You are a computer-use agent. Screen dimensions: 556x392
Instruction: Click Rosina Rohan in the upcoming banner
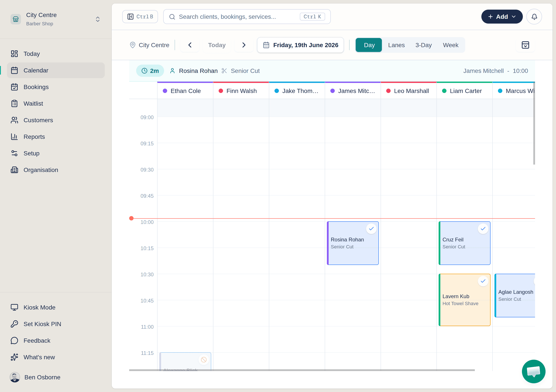(198, 71)
